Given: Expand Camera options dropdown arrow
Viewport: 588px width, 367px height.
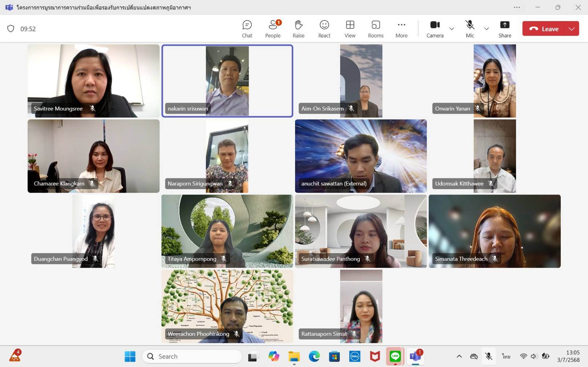Looking at the screenshot, I should click(452, 29).
